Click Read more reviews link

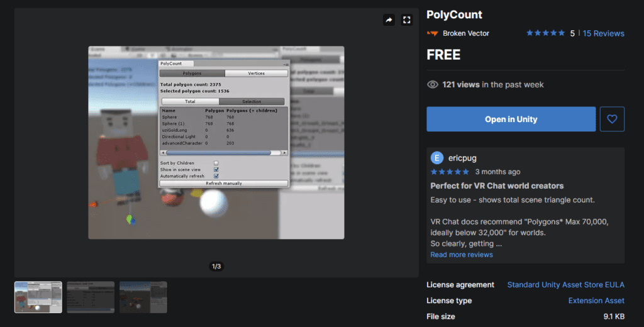(x=462, y=255)
